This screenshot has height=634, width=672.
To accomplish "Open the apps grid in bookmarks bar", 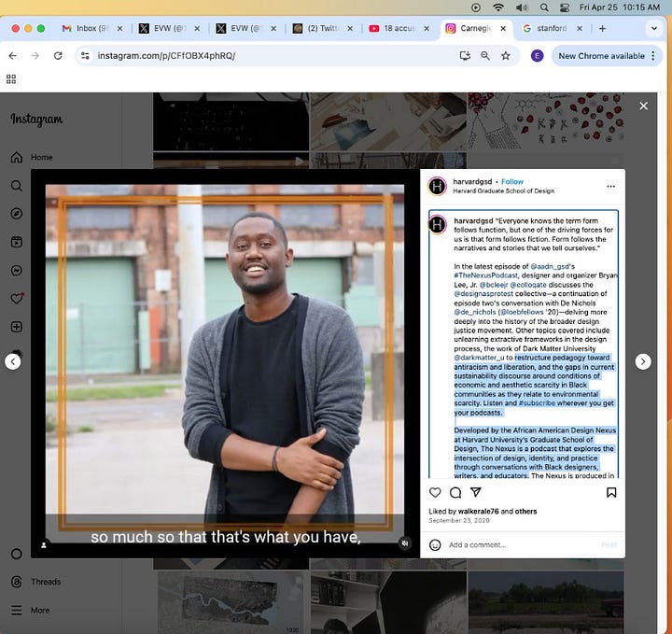I will coord(11,78).
